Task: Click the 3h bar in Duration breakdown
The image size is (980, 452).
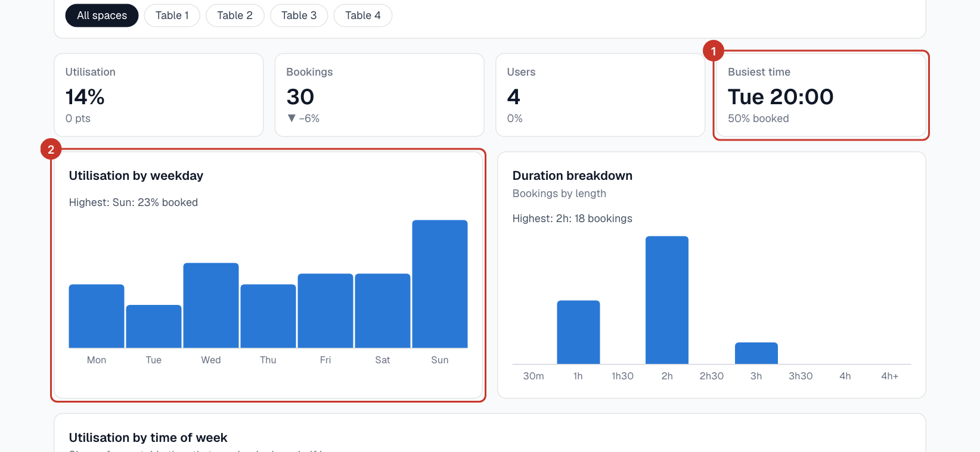Action: click(756, 353)
